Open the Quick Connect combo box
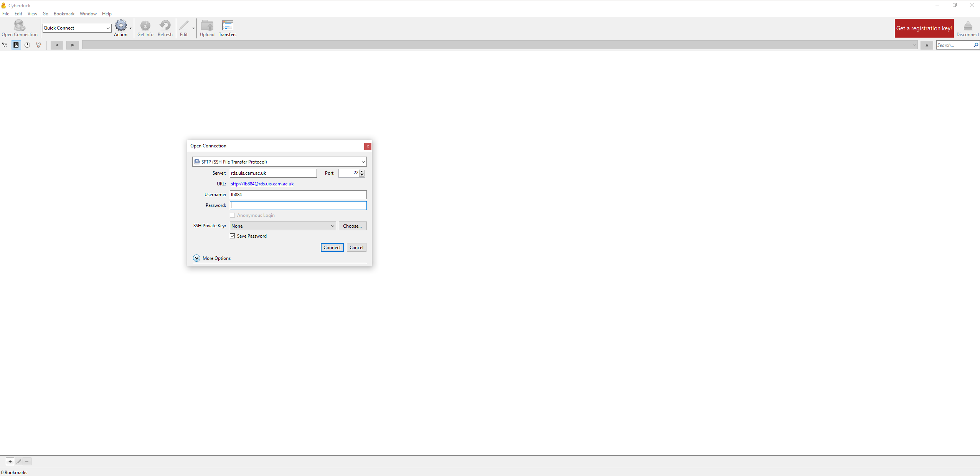Viewport: 980px width, 476px height. click(x=77, y=28)
